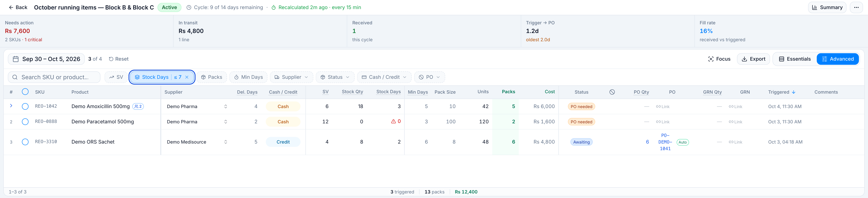This screenshot has height=198, width=868.
Task: Click the stock warning triangle for Paracetamol
Action: [x=393, y=121]
